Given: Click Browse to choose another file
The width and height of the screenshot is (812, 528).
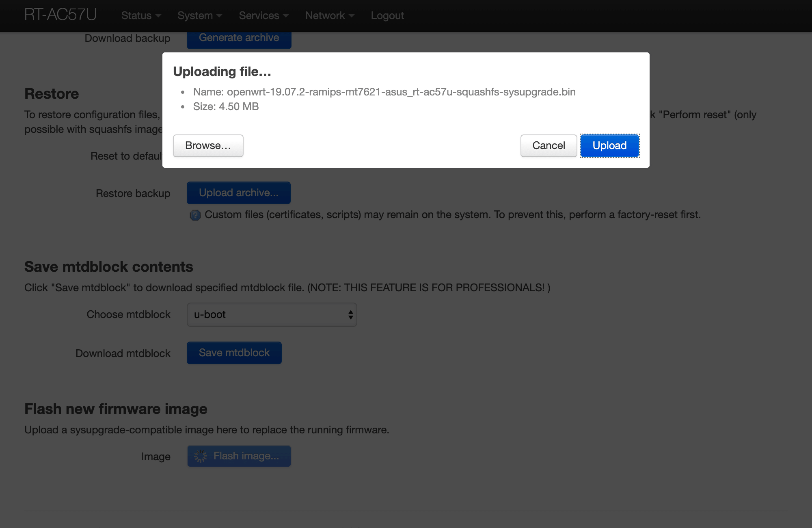Looking at the screenshot, I should (x=208, y=145).
